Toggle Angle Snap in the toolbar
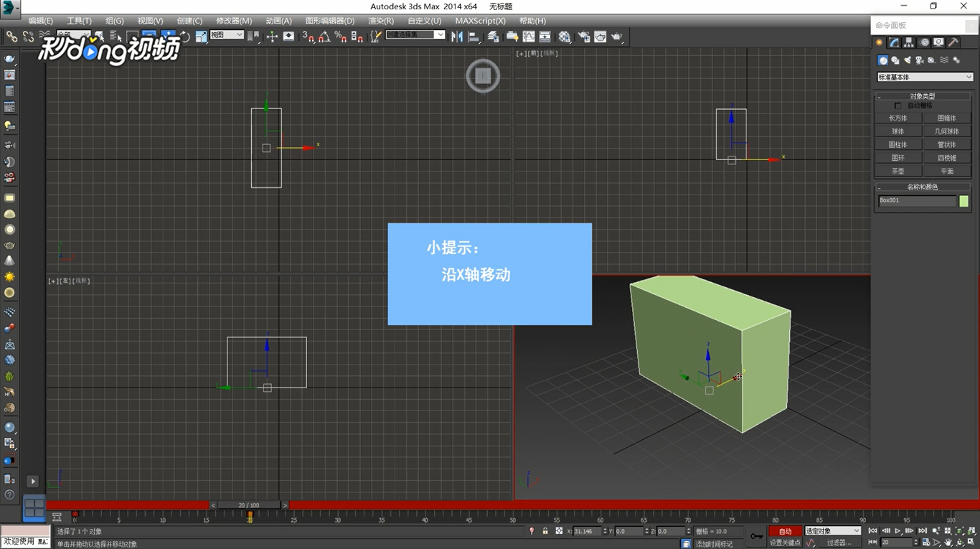980x549 pixels. [x=324, y=36]
